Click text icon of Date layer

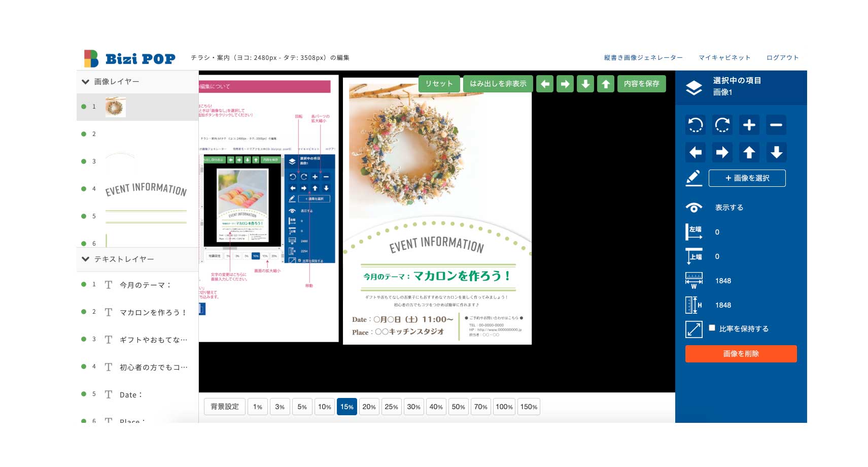109,394
